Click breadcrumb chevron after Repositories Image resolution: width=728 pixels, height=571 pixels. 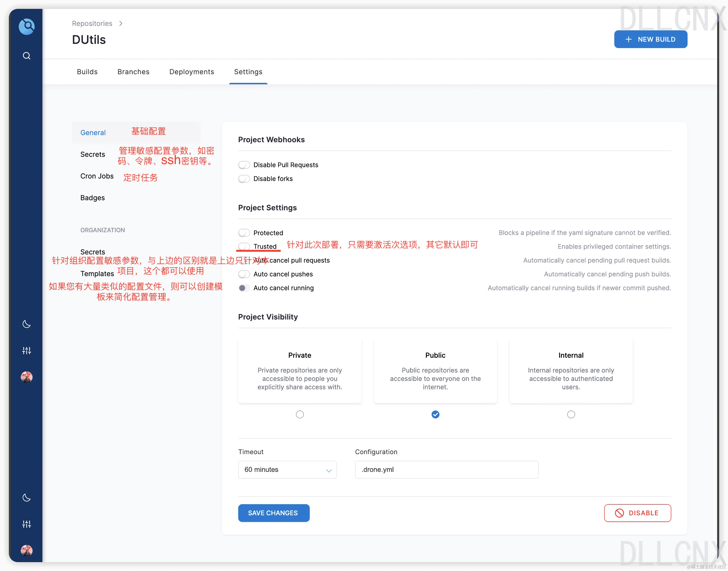click(121, 23)
